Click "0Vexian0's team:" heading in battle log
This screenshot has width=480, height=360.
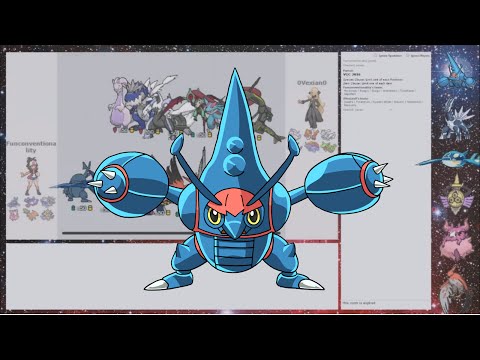pos(356,99)
